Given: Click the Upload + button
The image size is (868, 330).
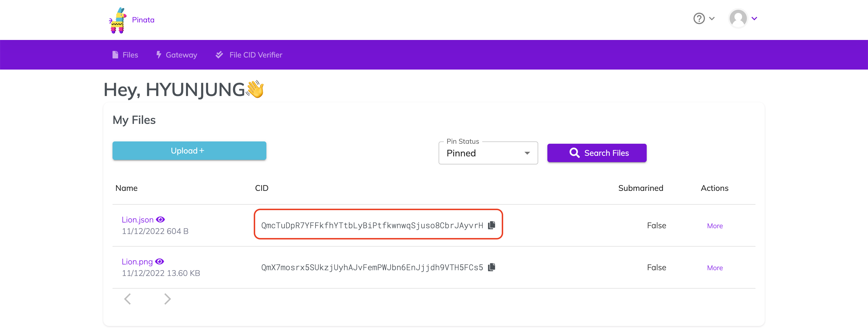Looking at the screenshot, I should [189, 151].
